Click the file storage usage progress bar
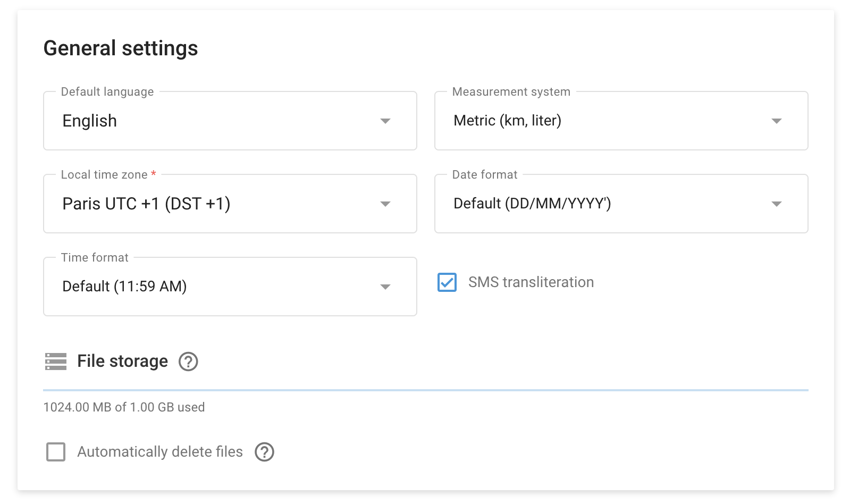 click(x=425, y=390)
